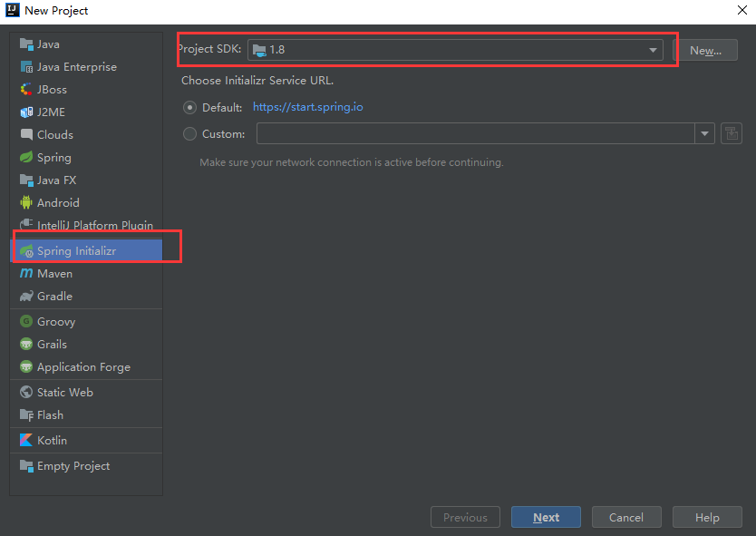Image resolution: width=756 pixels, height=536 pixels.
Task: Click the Android robot icon
Action: coord(26,202)
